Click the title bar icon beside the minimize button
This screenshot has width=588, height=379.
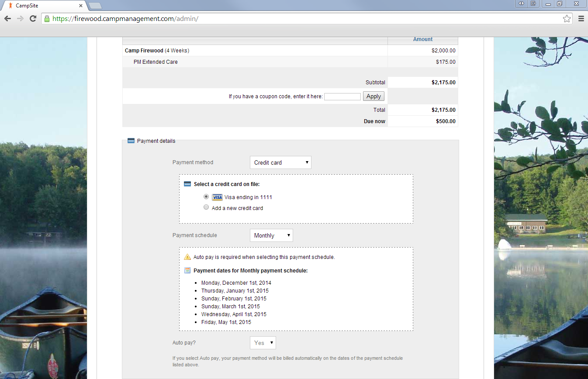[533, 3]
